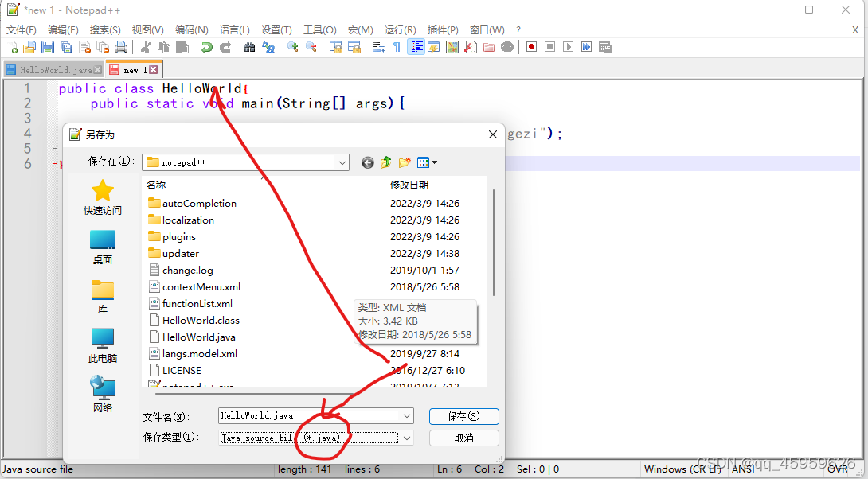The image size is (868, 479).
Task: Click the Playback macro icon
Action: [x=568, y=47]
